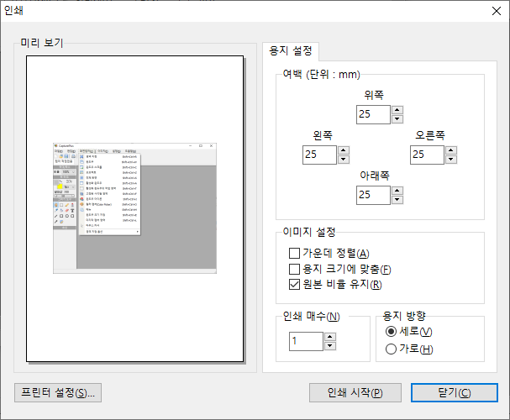Click the 인쇄 매수 copies input field
Screen dimensions: 510x420
pos(306,341)
